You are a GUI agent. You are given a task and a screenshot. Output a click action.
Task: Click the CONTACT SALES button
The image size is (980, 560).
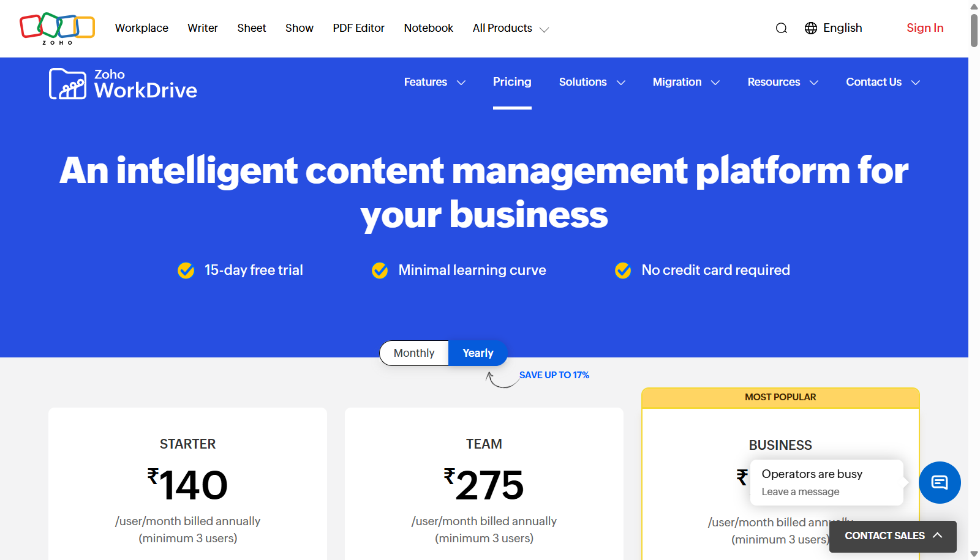click(x=893, y=536)
